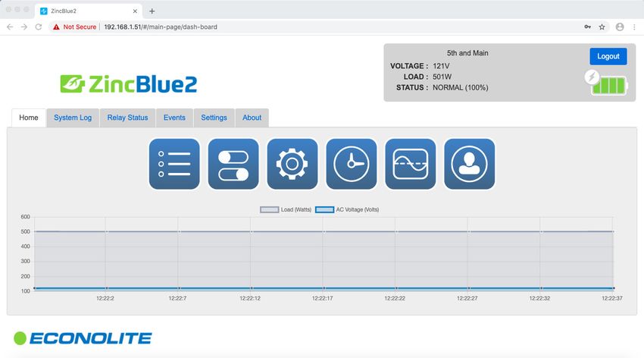Open the browser profile avatar icon
This screenshot has width=644, height=358.
tap(620, 27)
